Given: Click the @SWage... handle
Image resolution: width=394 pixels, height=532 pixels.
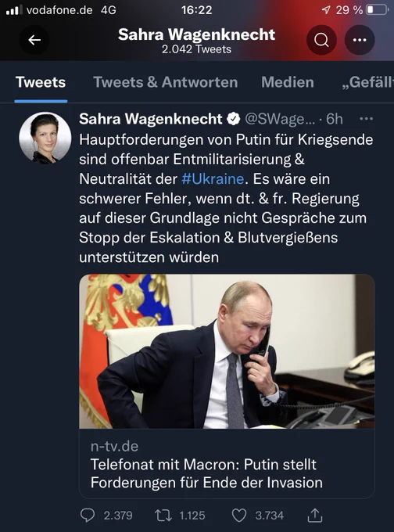Looking at the screenshot, I should click(x=280, y=119).
